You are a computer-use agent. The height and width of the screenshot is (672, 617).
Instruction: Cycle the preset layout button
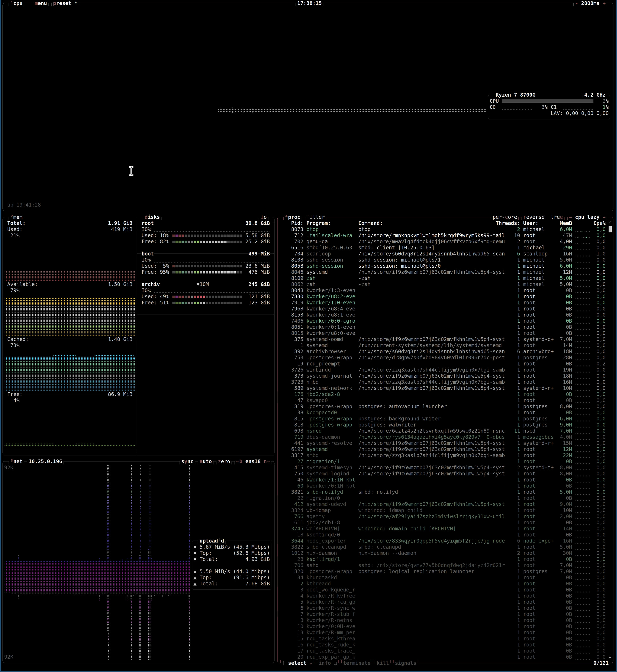pos(65,3)
